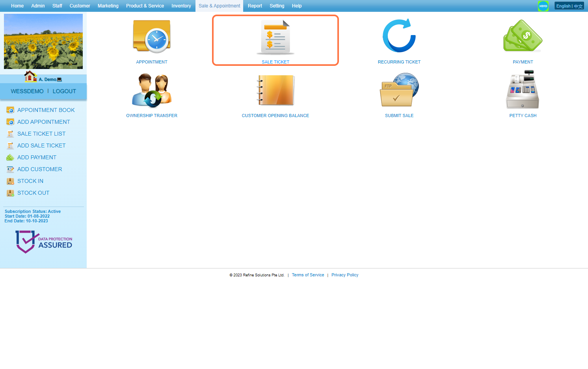Click the PAYMENT text label
This screenshot has height=369, width=588.
coord(523,62)
